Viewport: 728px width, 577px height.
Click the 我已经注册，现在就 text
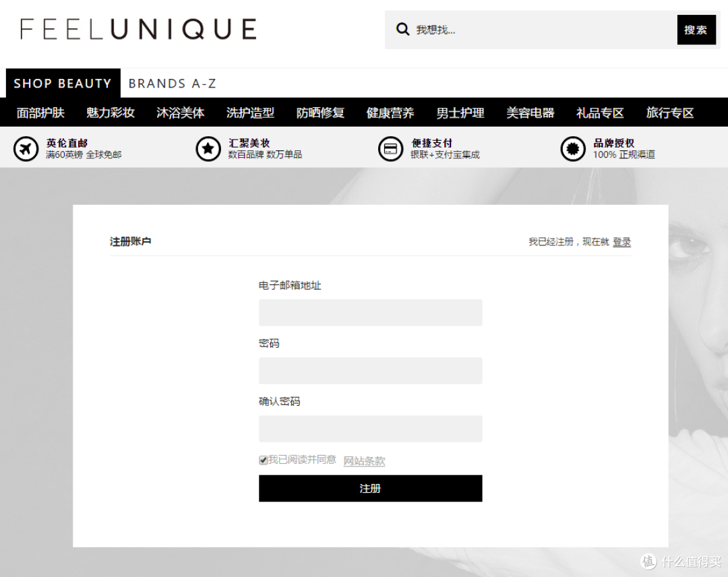pos(569,242)
